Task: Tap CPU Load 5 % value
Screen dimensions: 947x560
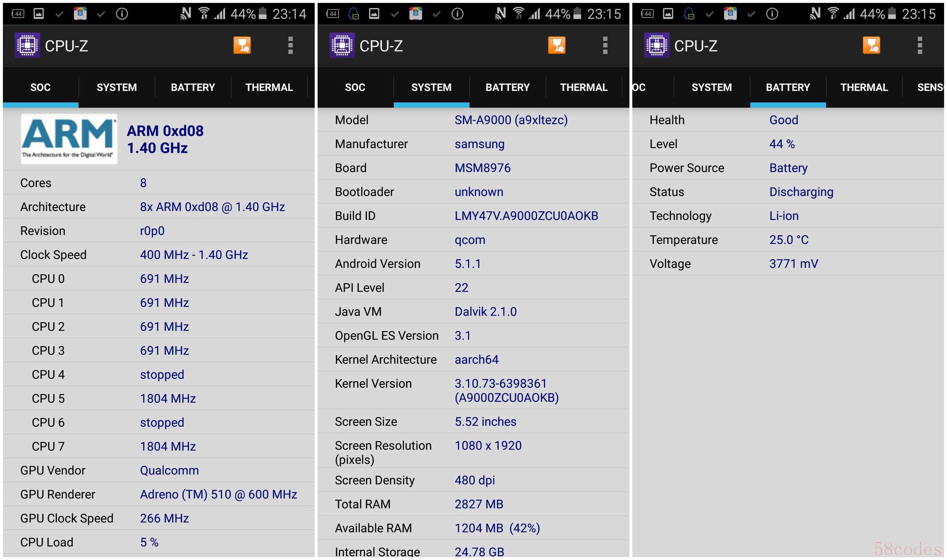Action: [149, 542]
